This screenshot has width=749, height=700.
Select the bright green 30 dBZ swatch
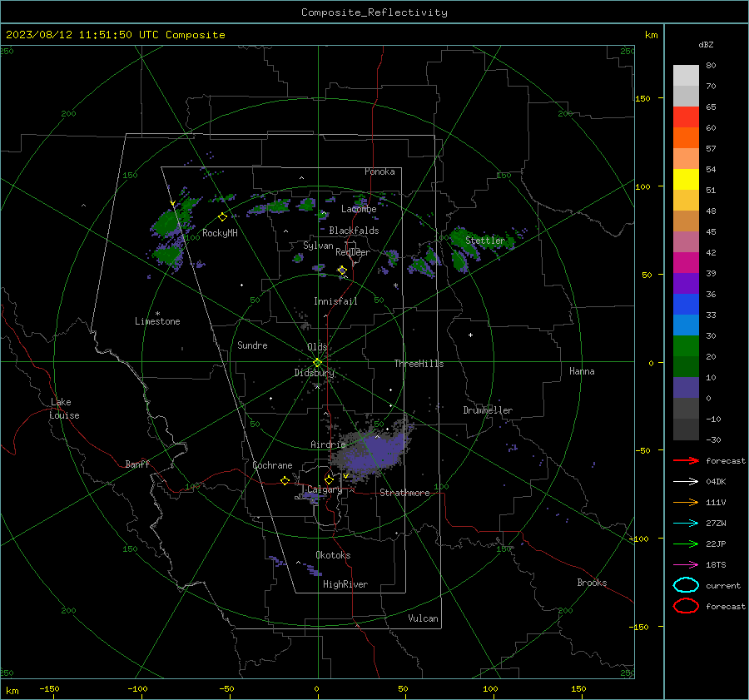(686, 346)
